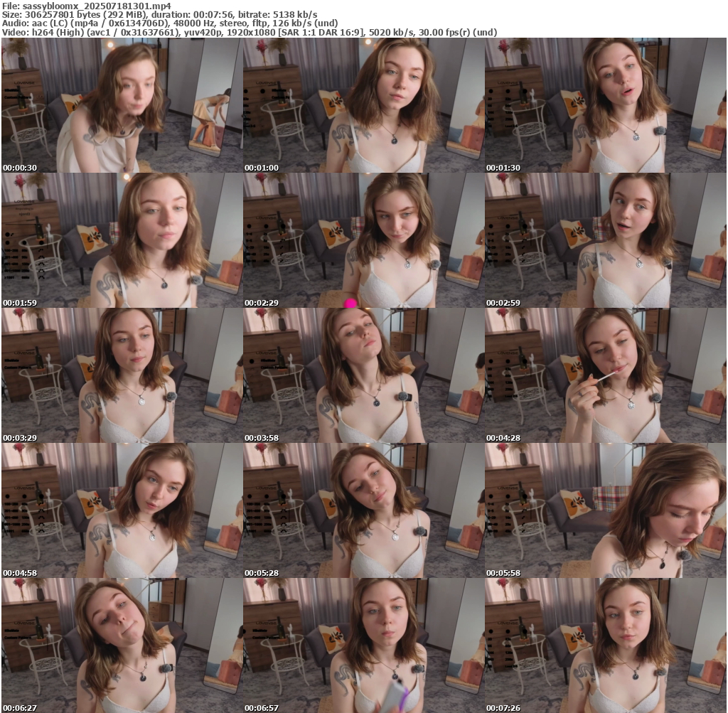Select the frame timestamped 00:01:00
728x713 pixels.
363,105
